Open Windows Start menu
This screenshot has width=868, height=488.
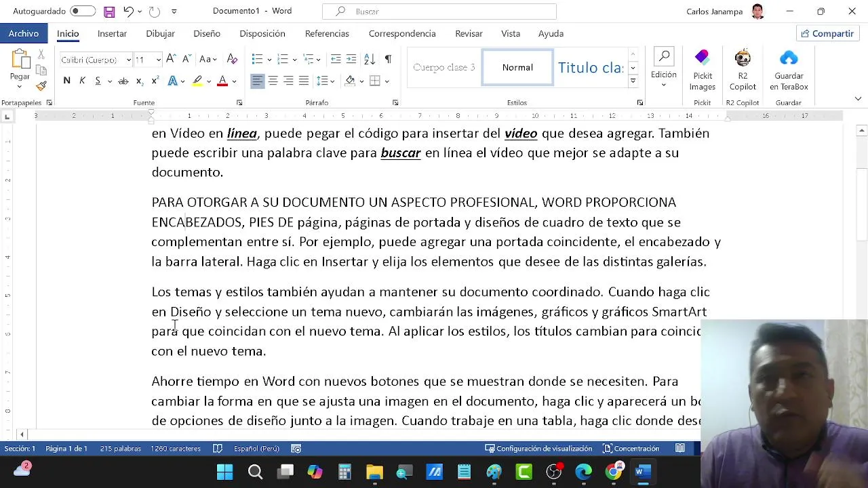(224, 472)
